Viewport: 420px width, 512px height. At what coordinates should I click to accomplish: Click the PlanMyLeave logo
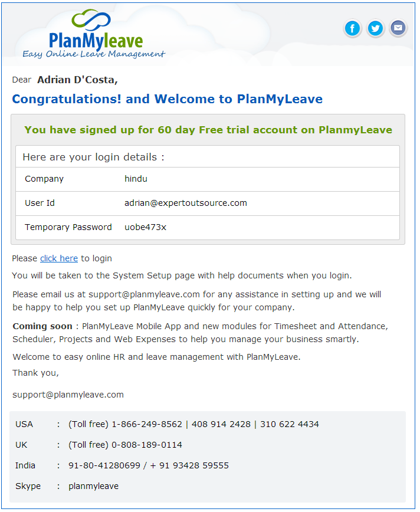tap(94, 34)
